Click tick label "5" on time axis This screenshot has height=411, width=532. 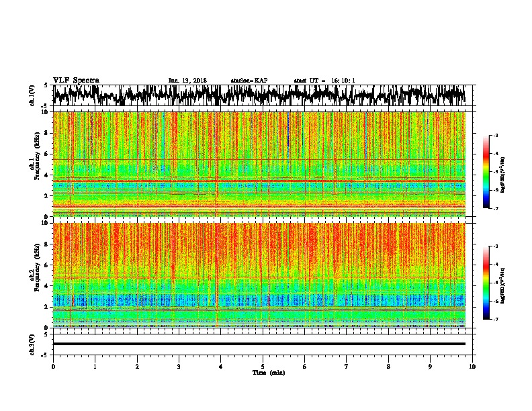coord(263,367)
